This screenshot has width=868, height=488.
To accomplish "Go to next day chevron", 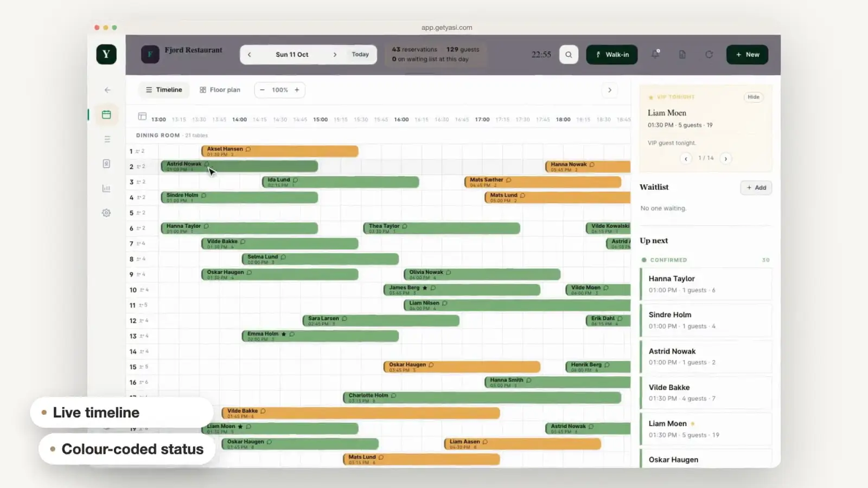I will click(335, 55).
